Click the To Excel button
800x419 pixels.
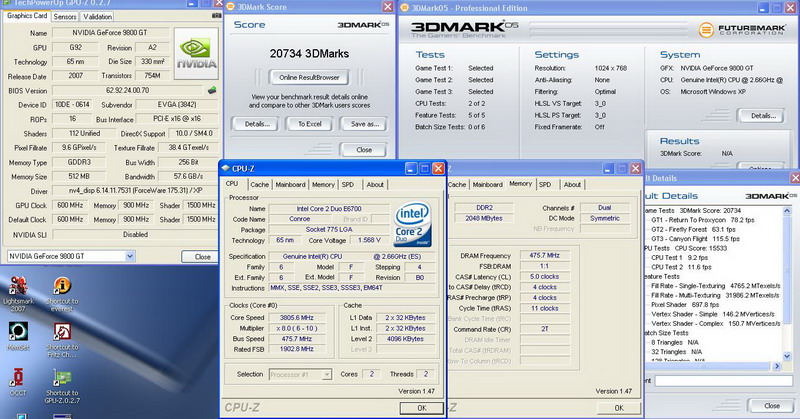click(x=310, y=124)
